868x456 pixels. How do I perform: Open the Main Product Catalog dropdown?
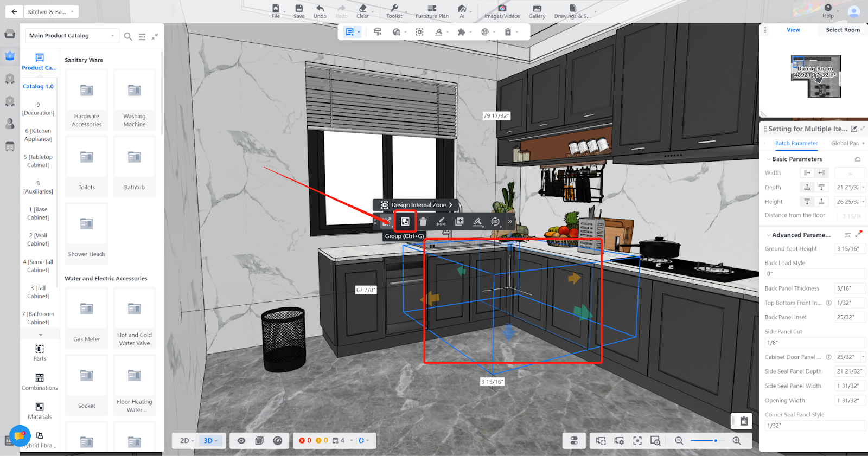click(x=73, y=36)
